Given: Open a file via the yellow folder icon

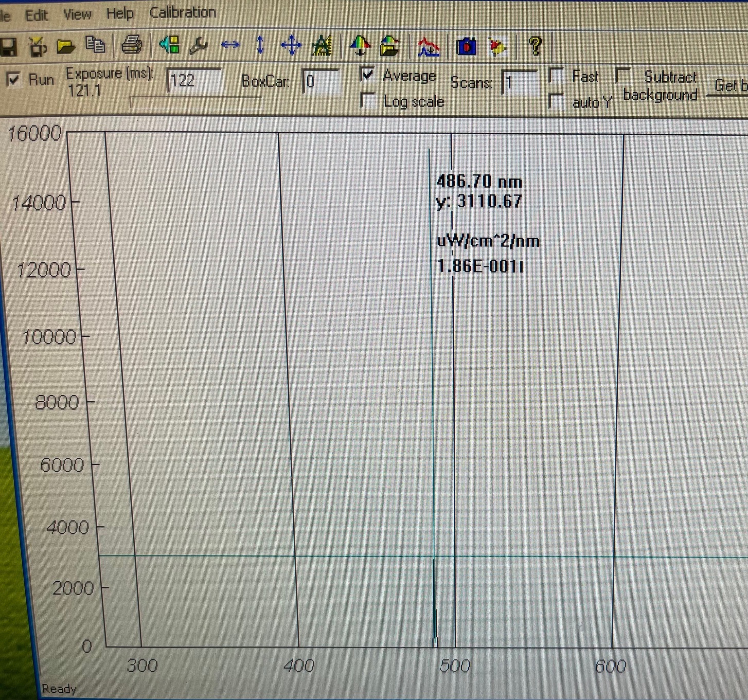Looking at the screenshot, I should tap(65, 47).
